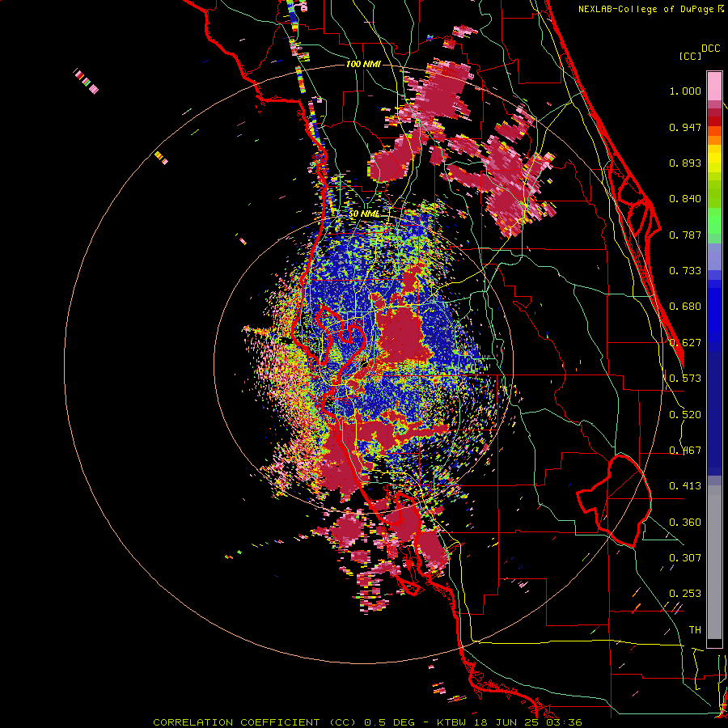Screen dimensions: 728x728
Task: Click the Correlation Coefficient caption at bottom
Action: pyautogui.click(x=367, y=722)
